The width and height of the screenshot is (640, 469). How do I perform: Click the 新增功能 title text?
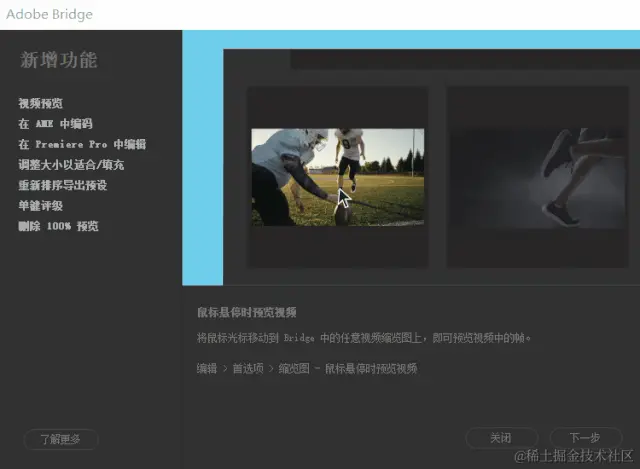click(x=58, y=60)
